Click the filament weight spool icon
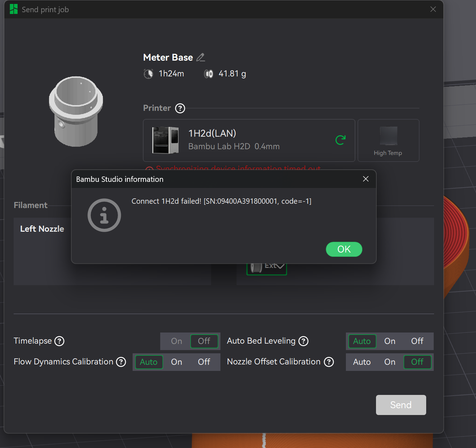The height and width of the screenshot is (448, 476). coord(209,74)
